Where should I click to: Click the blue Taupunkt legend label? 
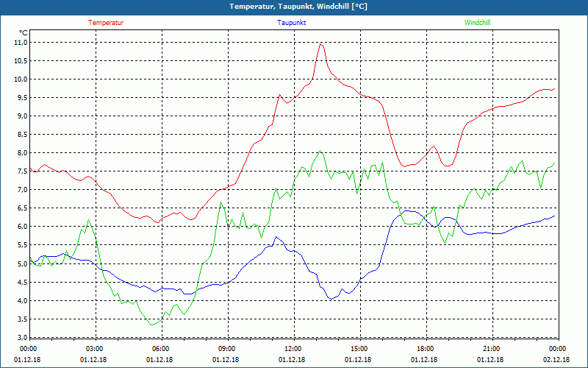tap(291, 23)
